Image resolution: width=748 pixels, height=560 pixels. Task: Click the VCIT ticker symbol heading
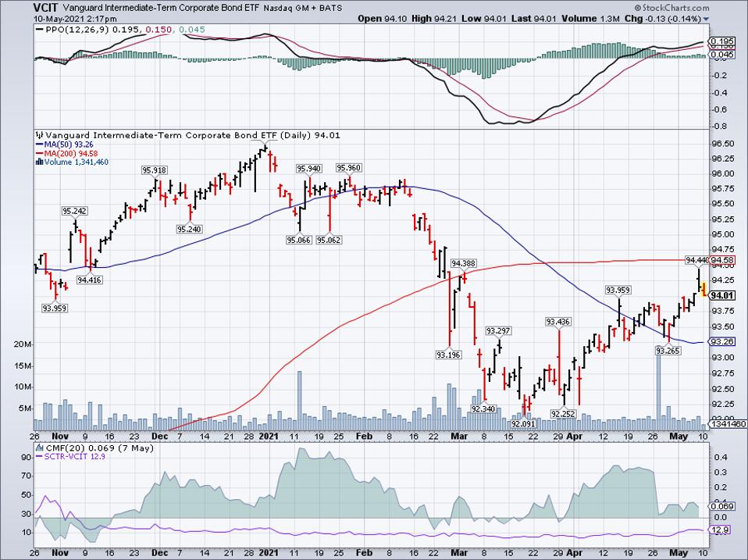pyautogui.click(x=46, y=8)
